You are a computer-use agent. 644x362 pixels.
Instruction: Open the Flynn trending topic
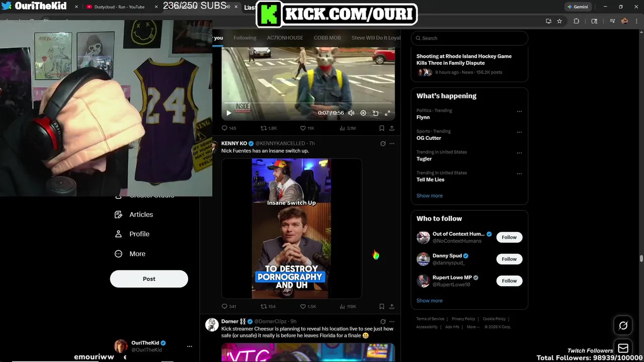click(423, 117)
